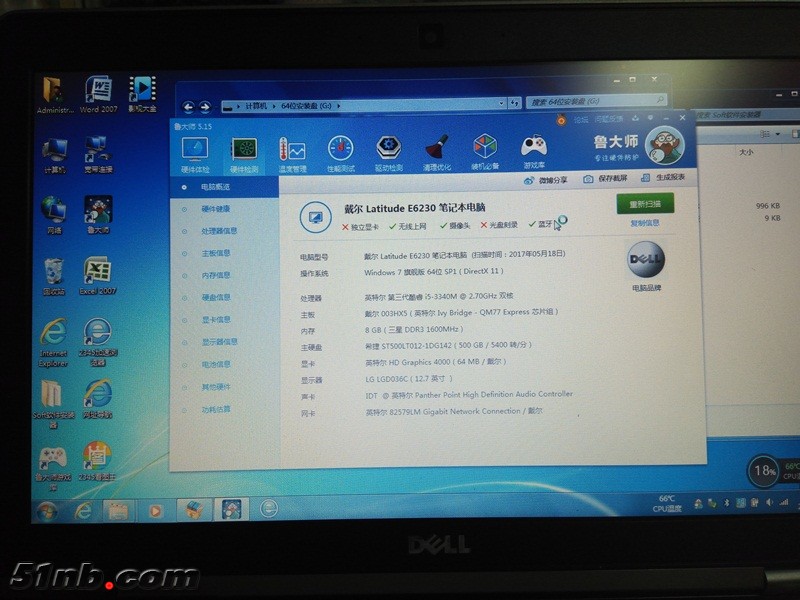Image resolution: width=800 pixels, height=600 pixels.
Task: Click 生成报表 generate report button
Action: click(664, 178)
